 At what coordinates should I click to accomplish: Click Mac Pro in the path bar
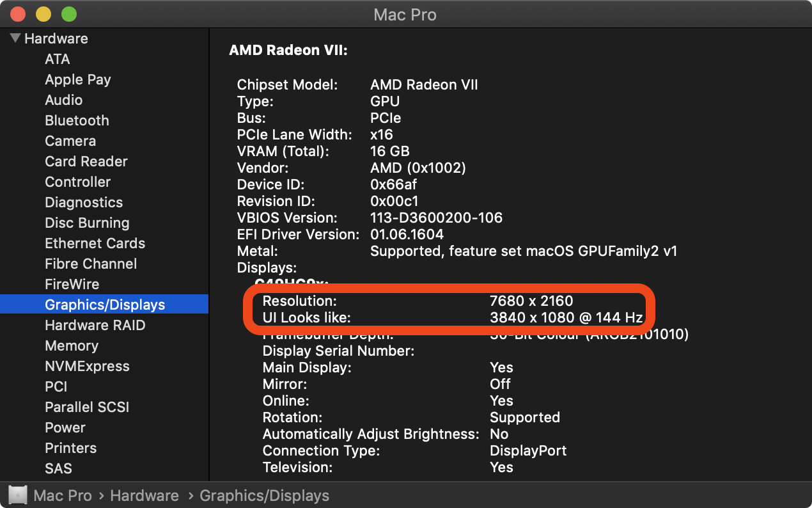coord(63,495)
